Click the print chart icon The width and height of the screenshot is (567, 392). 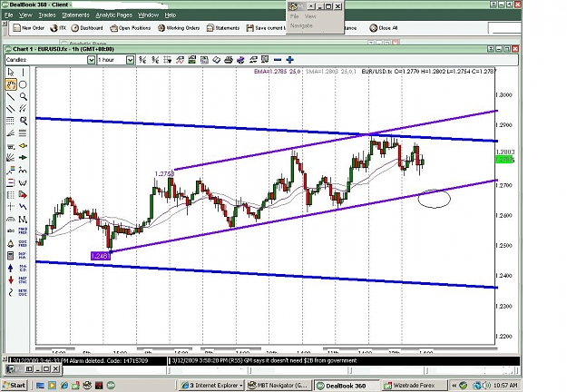coord(229,60)
